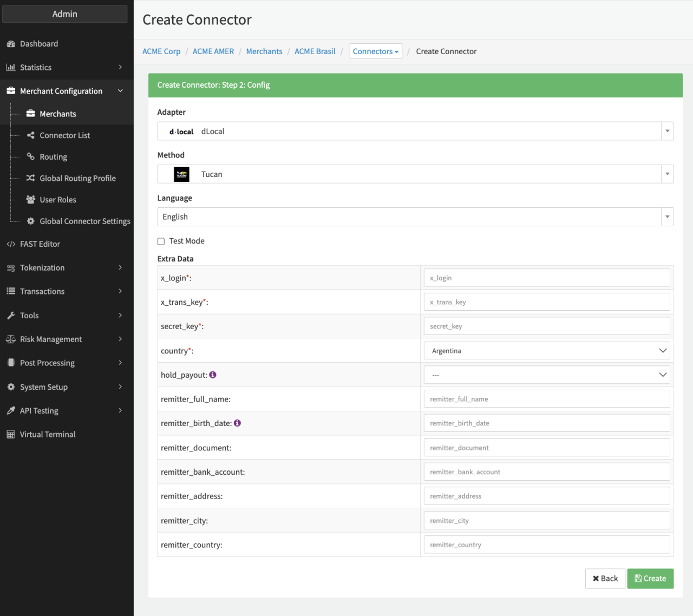Image resolution: width=693 pixels, height=616 pixels.
Task: Open the Adapter dLocal dropdown
Action: (x=415, y=131)
